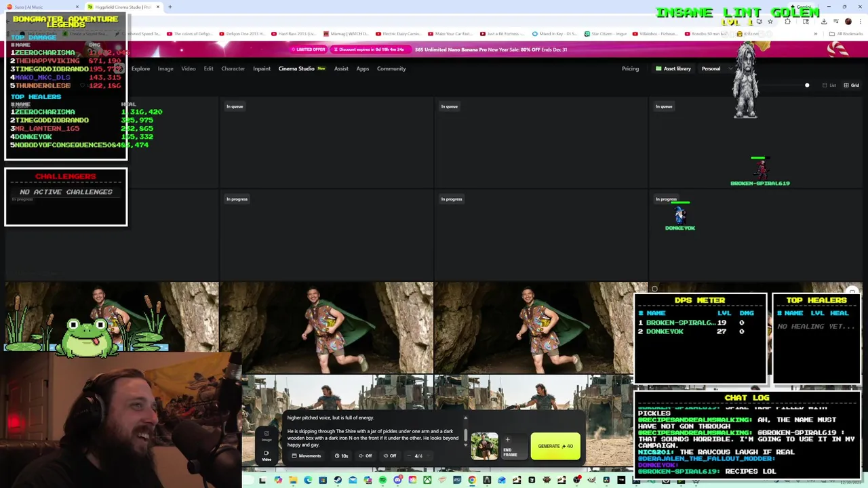This screenshot has width=868, height=488.
Task: Open the Edit menu item
Action: (x=208, y=68)
